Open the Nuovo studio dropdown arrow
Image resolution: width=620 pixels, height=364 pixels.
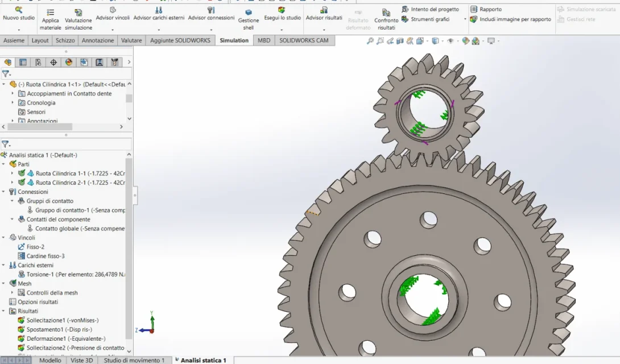tap(19, 30)
